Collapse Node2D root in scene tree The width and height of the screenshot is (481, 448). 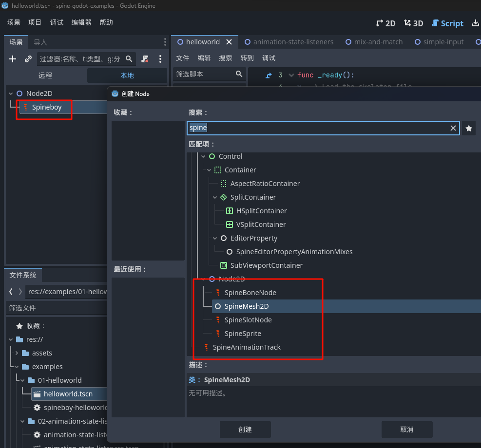click(x=11, y=93)
